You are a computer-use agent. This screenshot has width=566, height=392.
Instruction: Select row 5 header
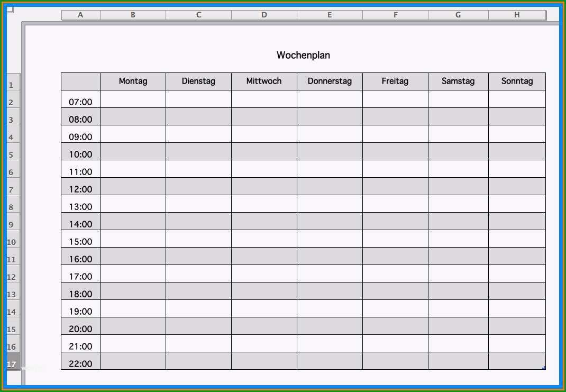(13, 152)
